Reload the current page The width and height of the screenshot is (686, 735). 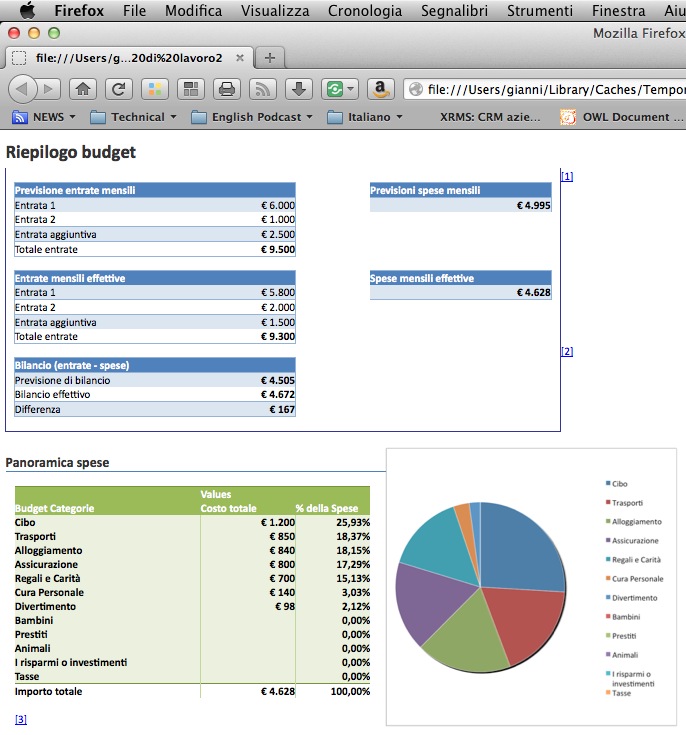click(118, 89)
